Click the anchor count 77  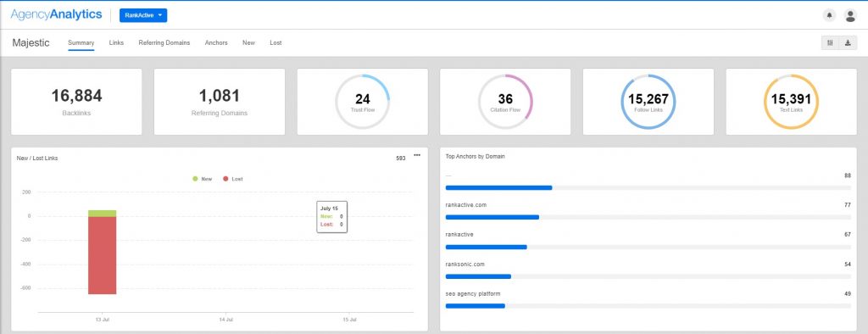click(848, 205)
